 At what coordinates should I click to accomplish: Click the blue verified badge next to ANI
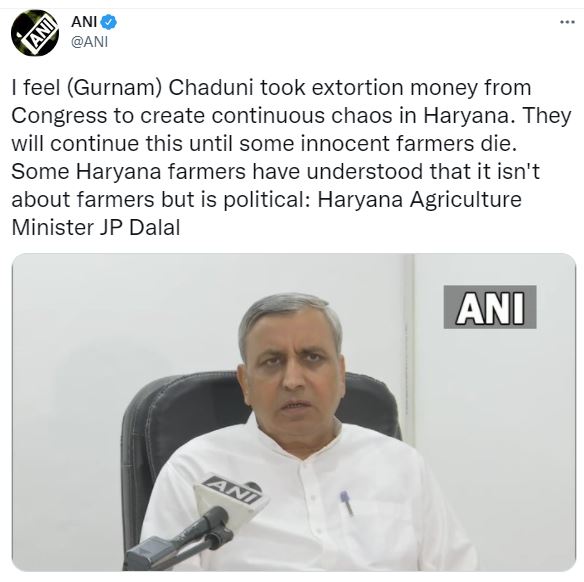tap(109, 22)
